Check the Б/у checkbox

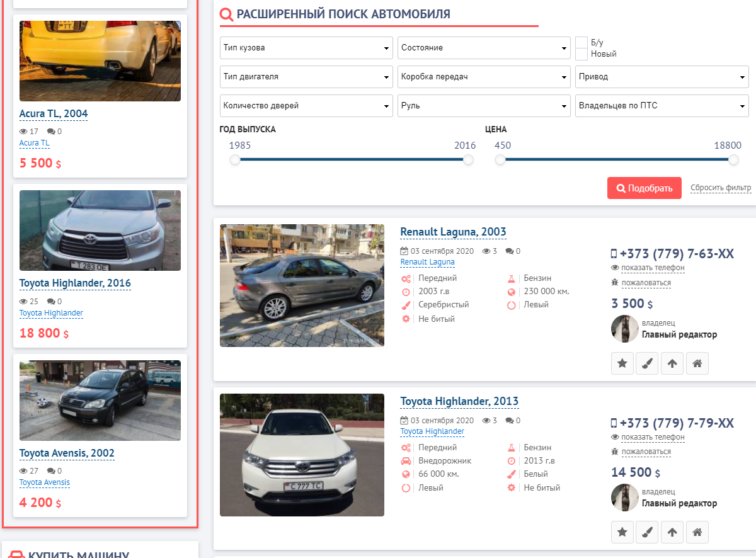click(581, 42)
